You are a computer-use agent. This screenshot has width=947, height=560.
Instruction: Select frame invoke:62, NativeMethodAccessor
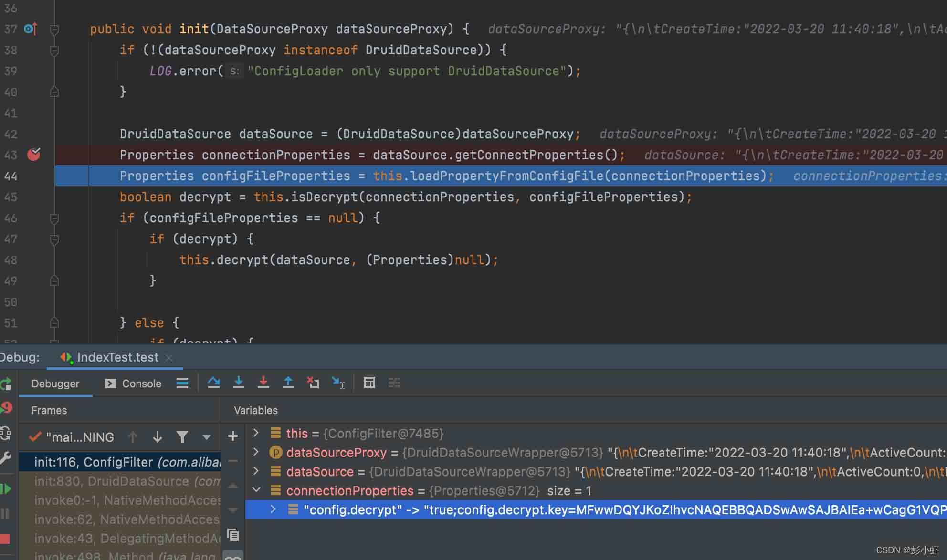120,519
